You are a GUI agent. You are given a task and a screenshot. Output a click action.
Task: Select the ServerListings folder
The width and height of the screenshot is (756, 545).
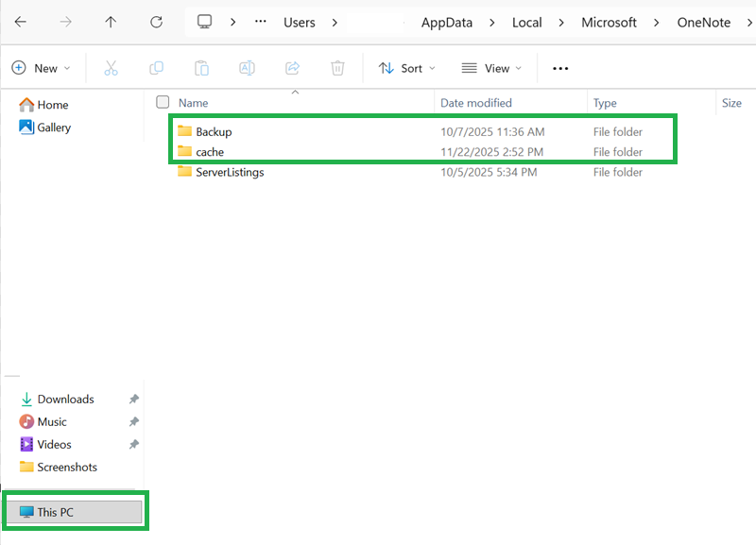(x=230, y=172)
